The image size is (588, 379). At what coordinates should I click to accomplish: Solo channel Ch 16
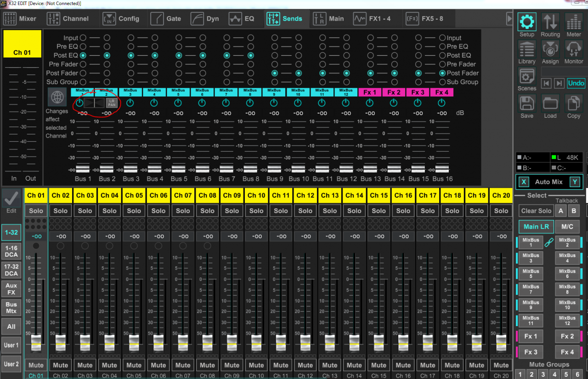pyautogui.click(x=403, y=211)
